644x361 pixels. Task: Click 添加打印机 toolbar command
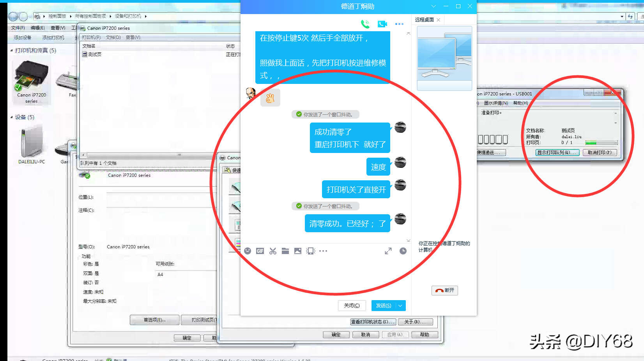53,37
